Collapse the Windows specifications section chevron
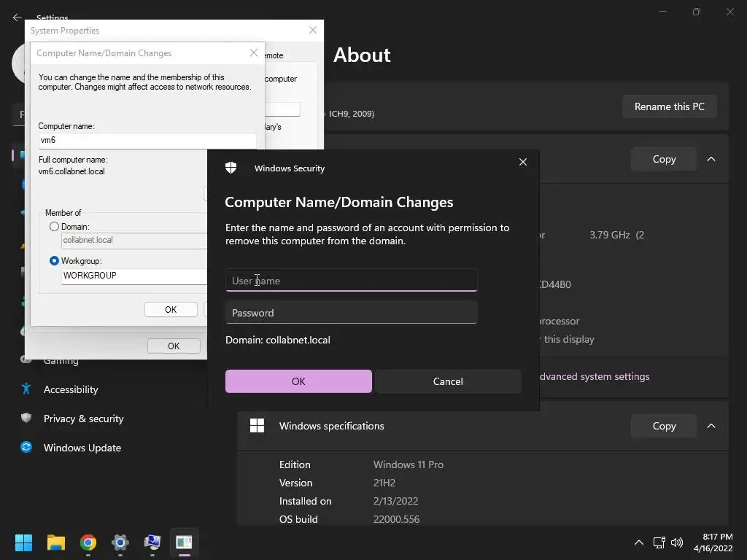The height and width of the screenshot is (560, 747). 711,426
